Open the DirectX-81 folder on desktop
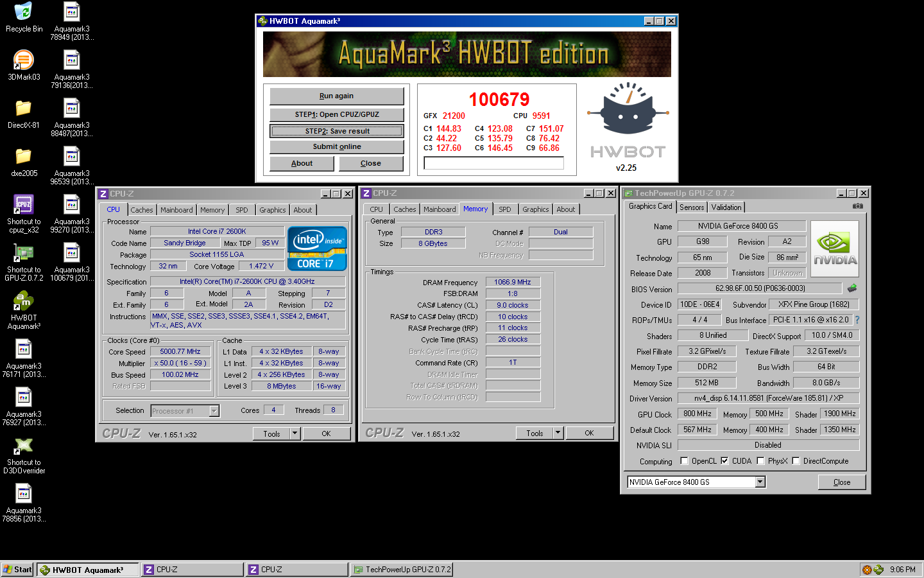 (24, 114)
